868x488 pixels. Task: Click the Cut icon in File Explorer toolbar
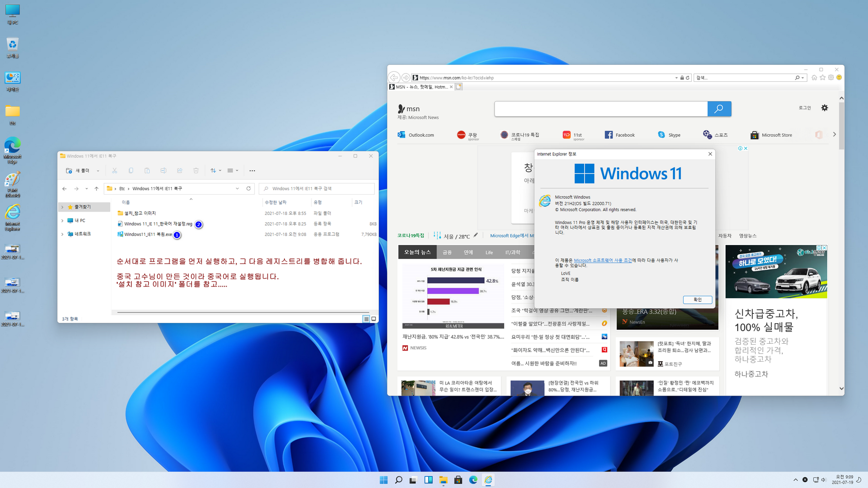pos(115,170)
